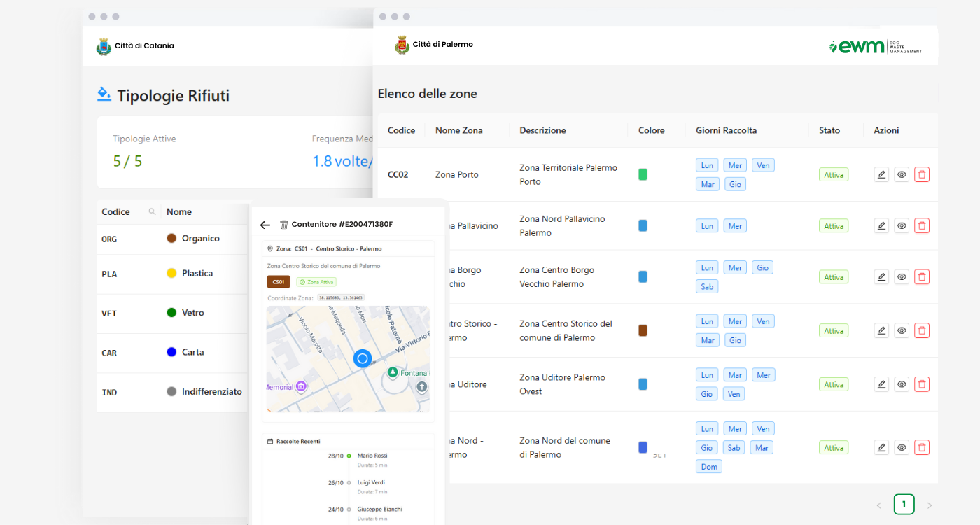
Task: Delete the Zona Porto row
Action: [x=922, y=174]
